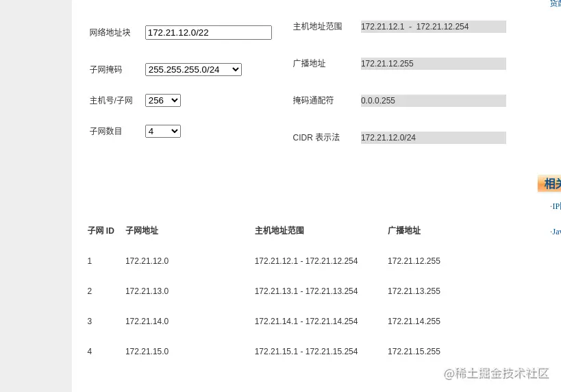Click the broadcast address field 172.21.12.255
This screenshot has height=392, width=561.
click(434, 64)
